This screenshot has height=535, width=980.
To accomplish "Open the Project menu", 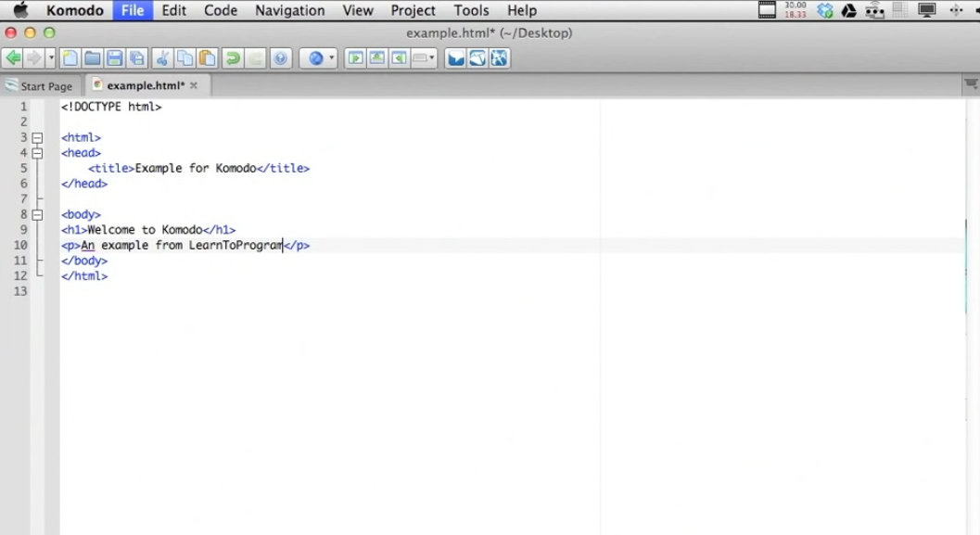I will click(414, 10).
